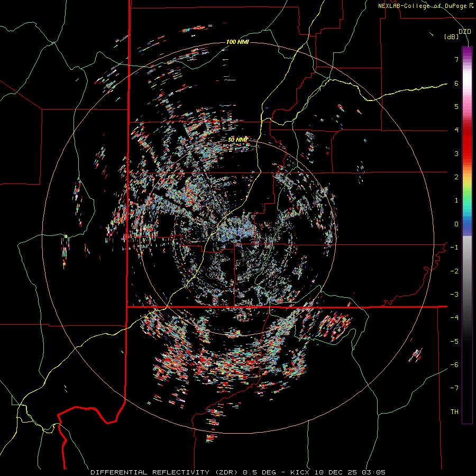Click the -3 dB scale value
The width and height of the screenshot is (476, 476).
454,295
